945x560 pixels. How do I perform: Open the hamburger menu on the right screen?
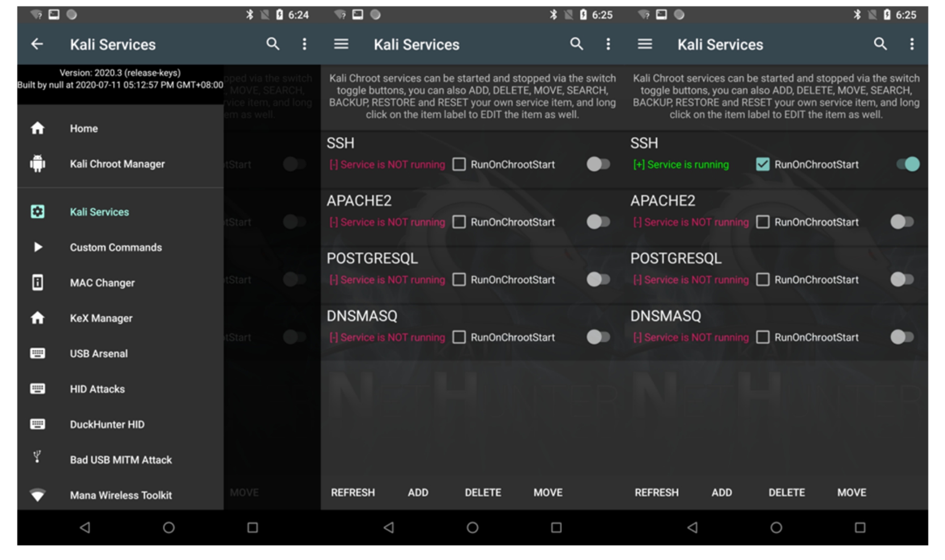tap(645, 44)
